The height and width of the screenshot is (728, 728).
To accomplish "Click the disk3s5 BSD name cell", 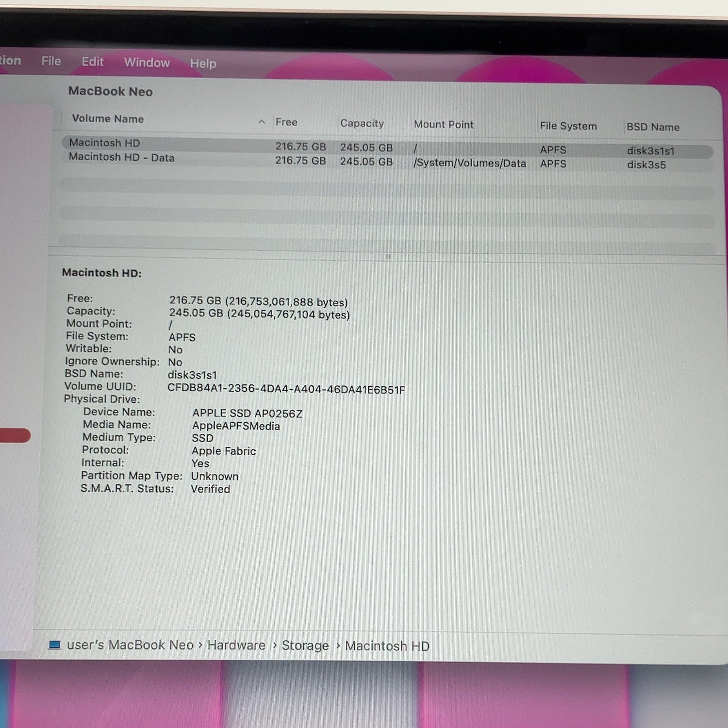I will pyautogui.click(x=646, y=165).
